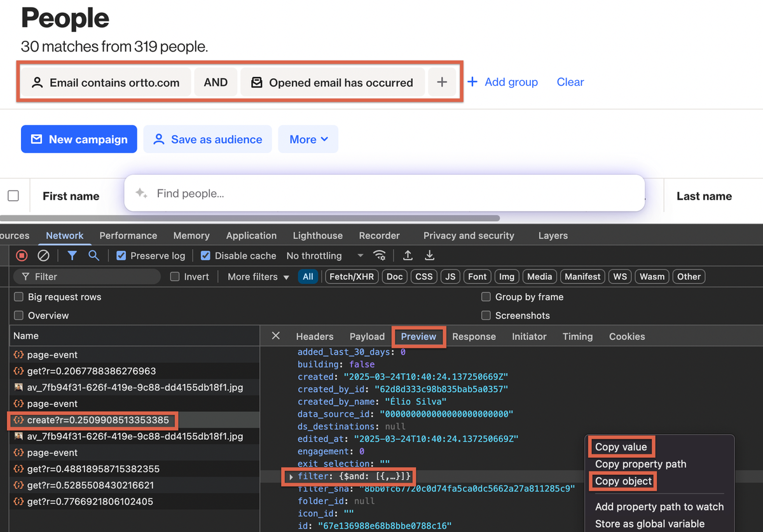Select Store as global variable

click(650, 524)
